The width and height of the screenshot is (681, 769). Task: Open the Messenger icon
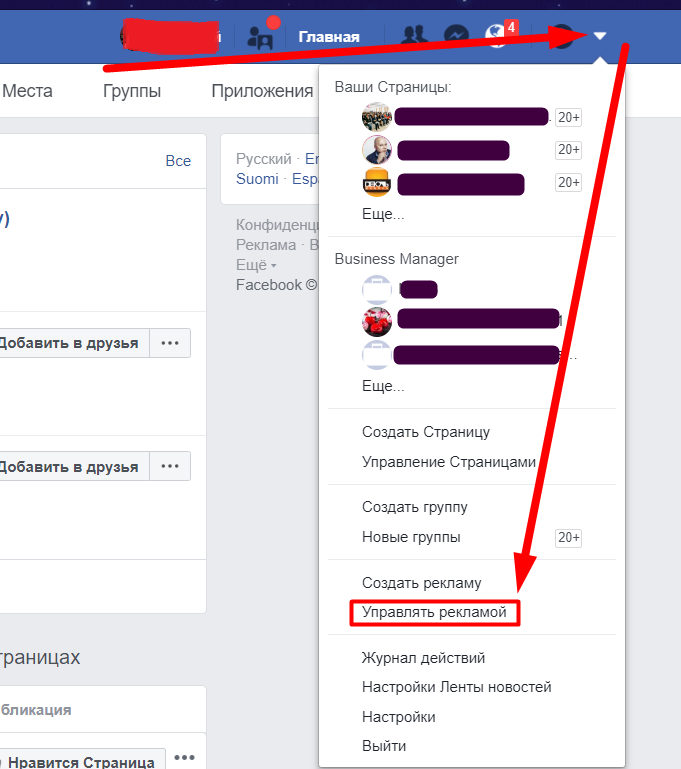point(456,36)
